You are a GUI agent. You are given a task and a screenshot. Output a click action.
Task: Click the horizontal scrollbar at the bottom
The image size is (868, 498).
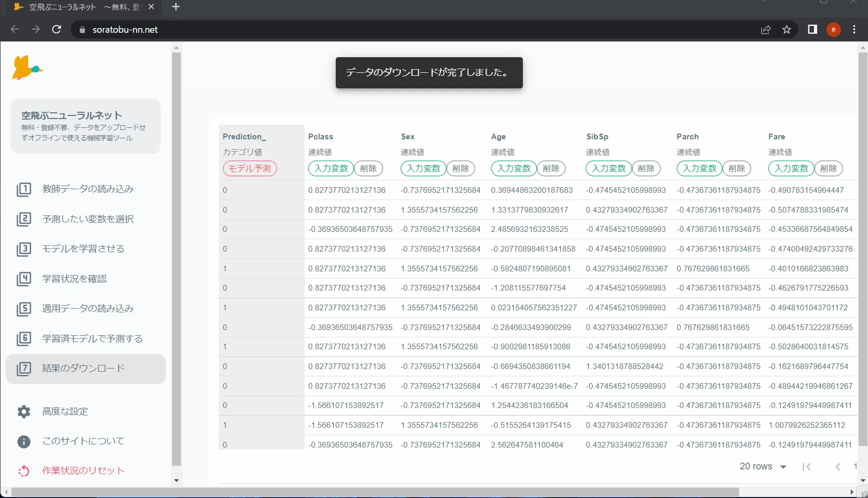[x=375, y=492]
